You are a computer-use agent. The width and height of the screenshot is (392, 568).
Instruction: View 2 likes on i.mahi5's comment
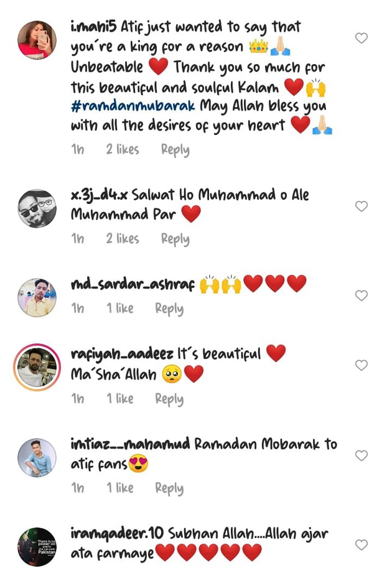tap(123, 149)
